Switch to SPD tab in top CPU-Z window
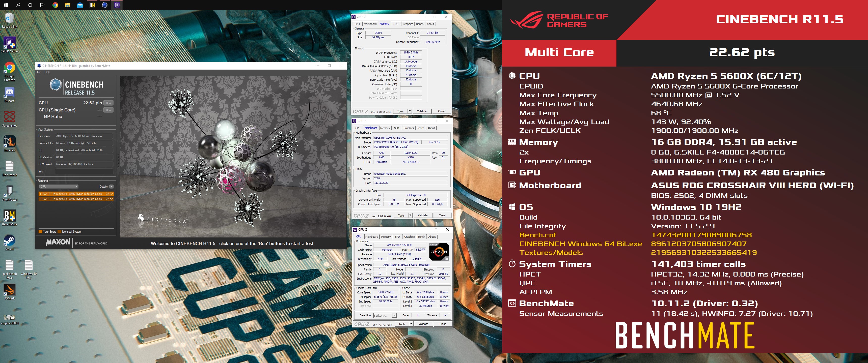868x363 pixels. coord(396,24)
